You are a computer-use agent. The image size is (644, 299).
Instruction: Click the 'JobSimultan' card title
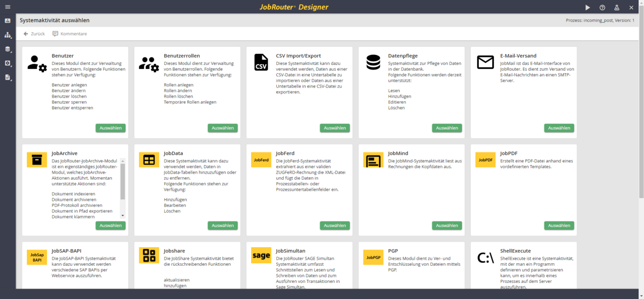click(291, 251)
